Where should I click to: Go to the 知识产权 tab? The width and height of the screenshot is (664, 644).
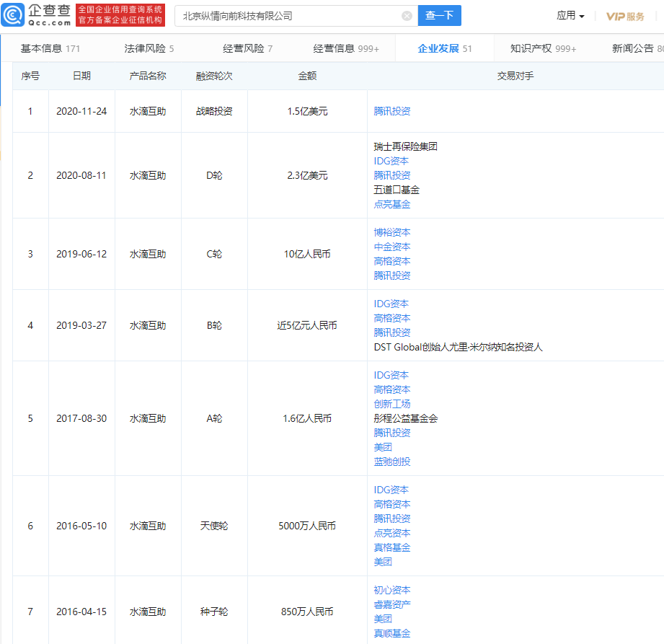543,48
